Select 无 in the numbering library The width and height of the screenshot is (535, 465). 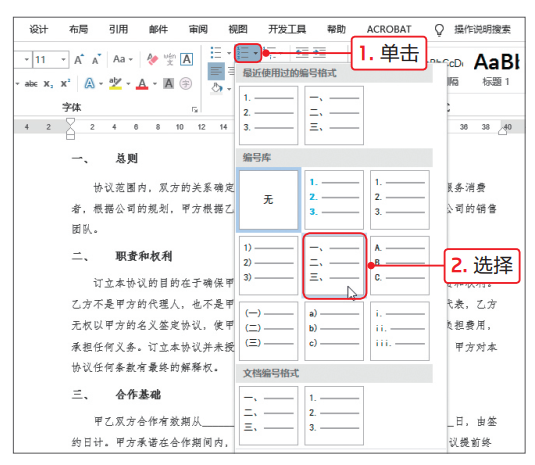[x=269, y=200]
